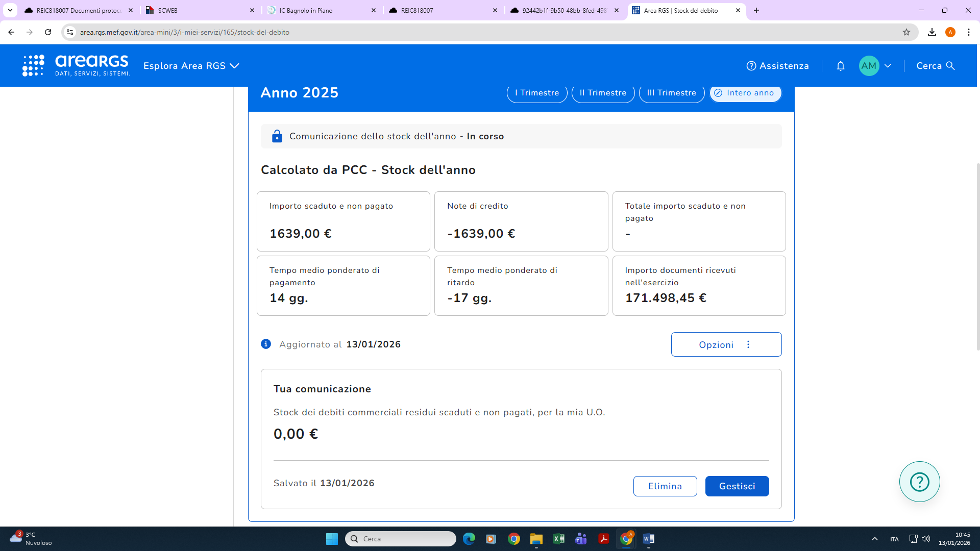The image size is (980, 551).
Task: Select the II Trimestre period
Action: (603, 93)
